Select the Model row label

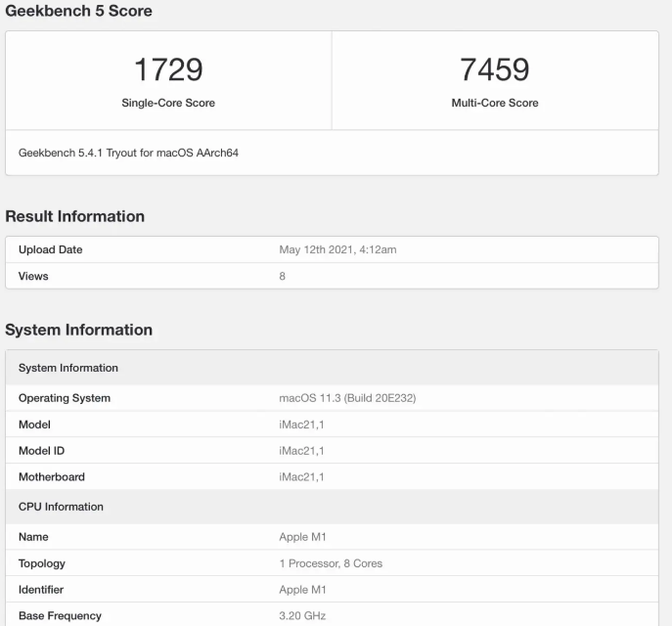(x=34, y=425)
